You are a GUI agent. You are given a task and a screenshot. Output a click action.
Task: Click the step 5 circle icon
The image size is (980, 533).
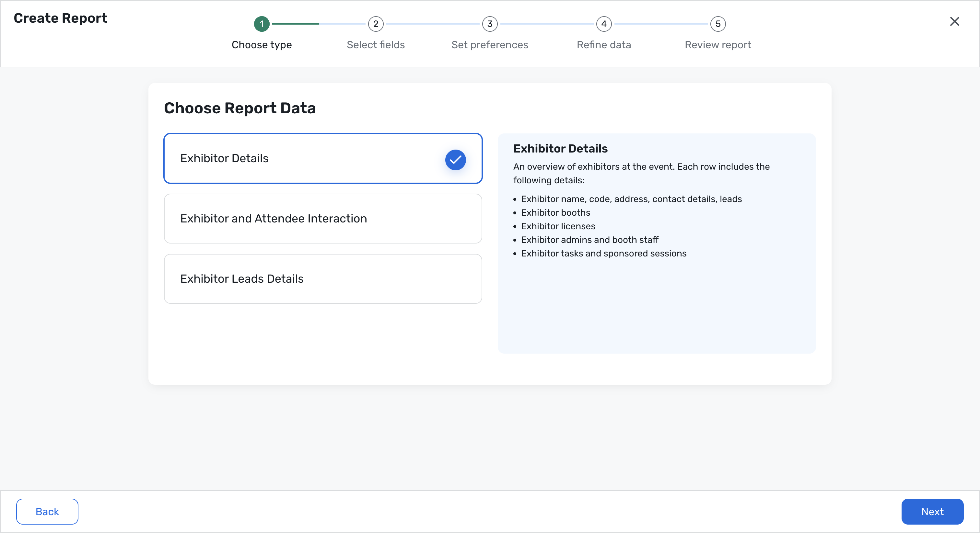[717, 24]
